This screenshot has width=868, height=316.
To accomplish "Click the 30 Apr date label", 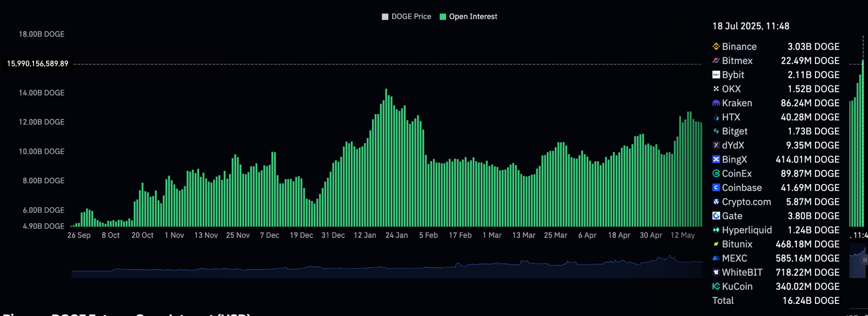I will [x=651, y=235].
